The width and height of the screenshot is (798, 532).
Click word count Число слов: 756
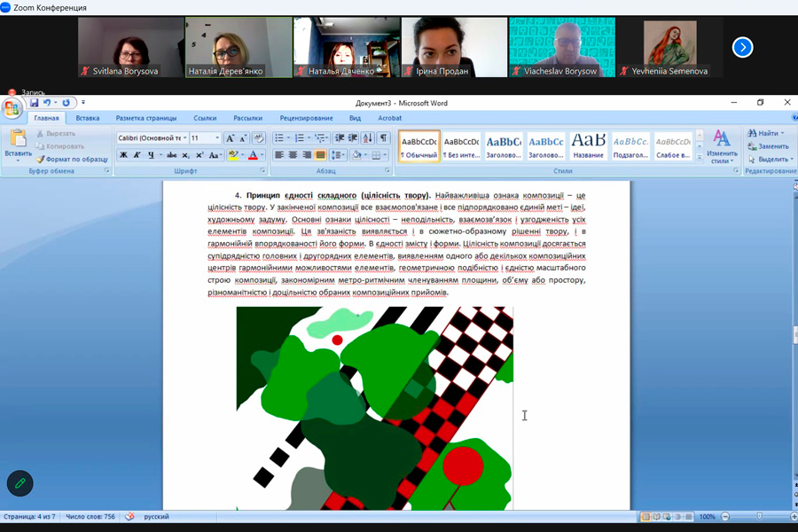click(90, 516)
